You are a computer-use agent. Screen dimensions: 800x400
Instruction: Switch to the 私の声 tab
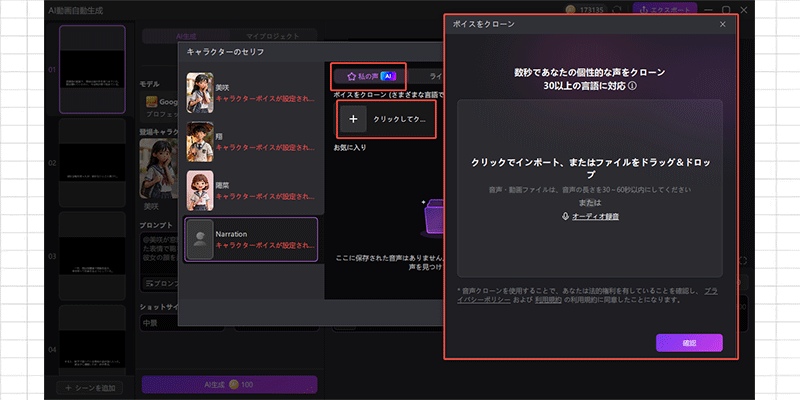(372, 76)
